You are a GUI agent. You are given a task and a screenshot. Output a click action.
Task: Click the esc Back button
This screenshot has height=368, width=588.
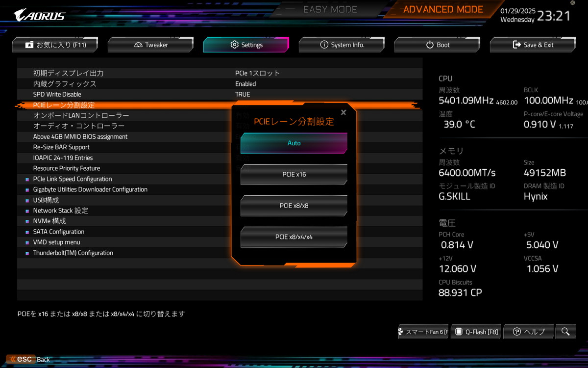29,359
